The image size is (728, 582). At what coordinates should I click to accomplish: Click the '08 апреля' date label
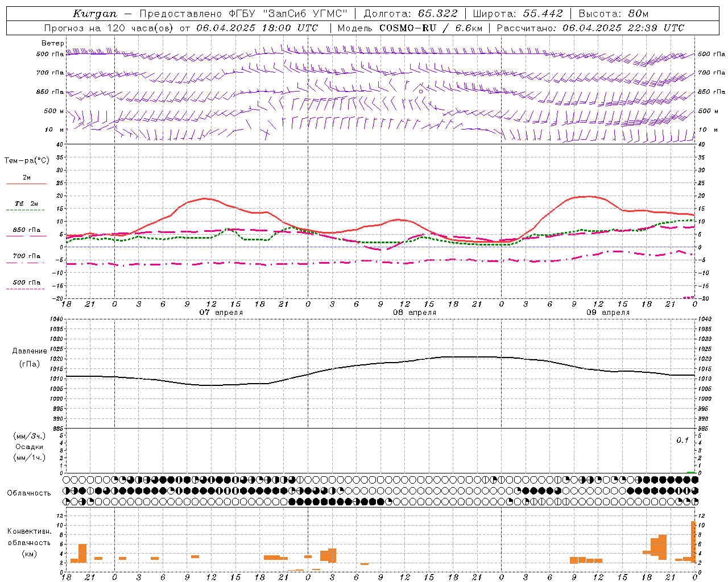point(415,313)
